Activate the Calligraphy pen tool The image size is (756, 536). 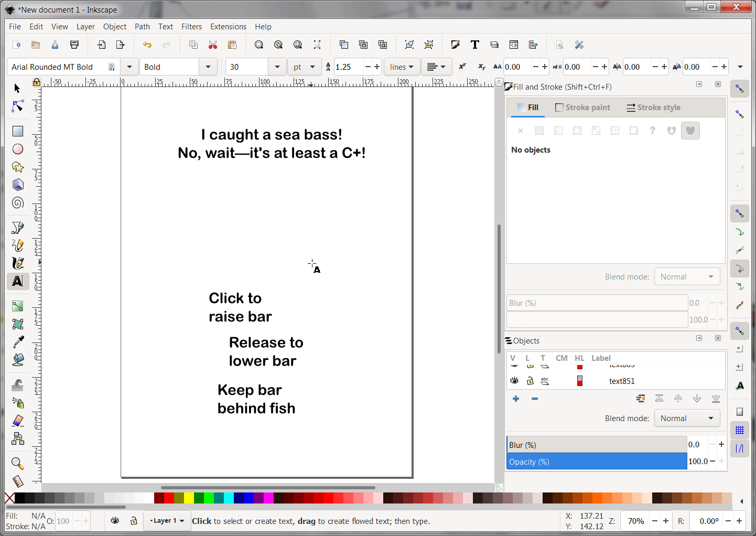17,263
